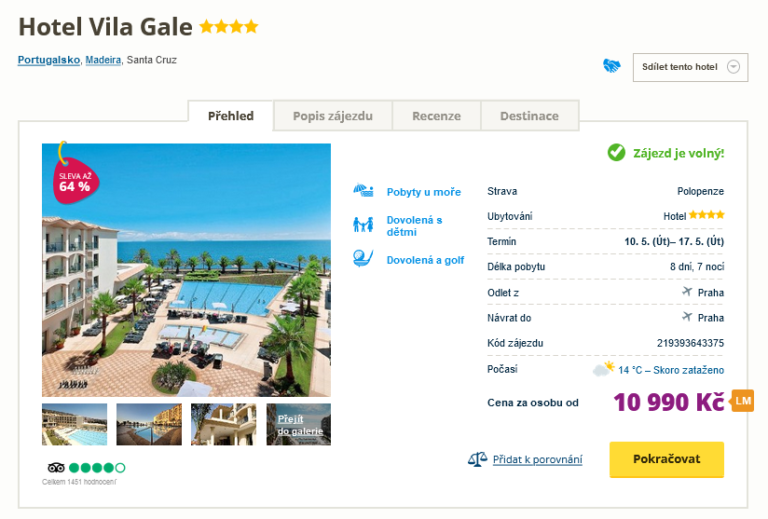Select the Destinace tab
Image resolution: width=768 pixels, height=519 pixels.
click(x=529, y=116)
